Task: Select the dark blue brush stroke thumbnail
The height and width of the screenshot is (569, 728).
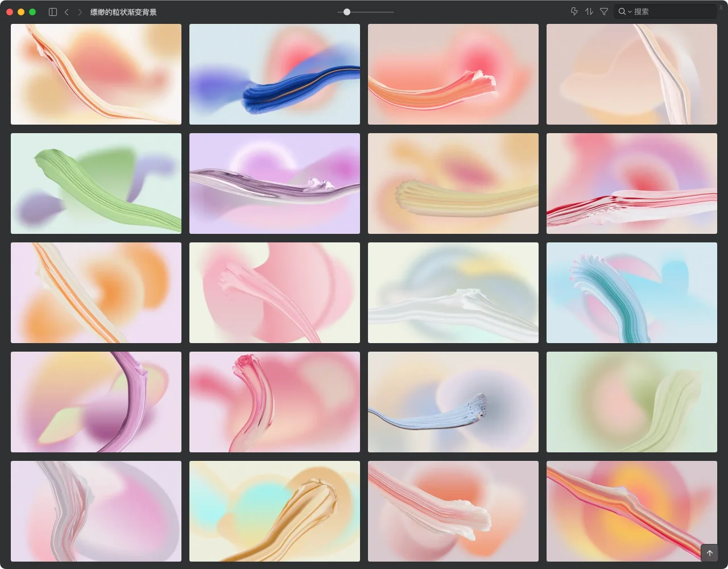Action: tap(275, 74)
